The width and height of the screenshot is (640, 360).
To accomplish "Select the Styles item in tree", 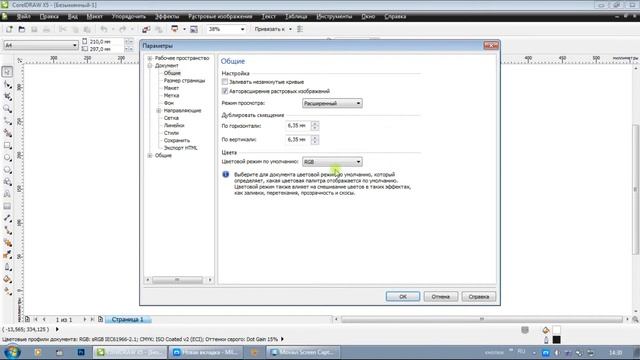I will (x=171, y=133).
